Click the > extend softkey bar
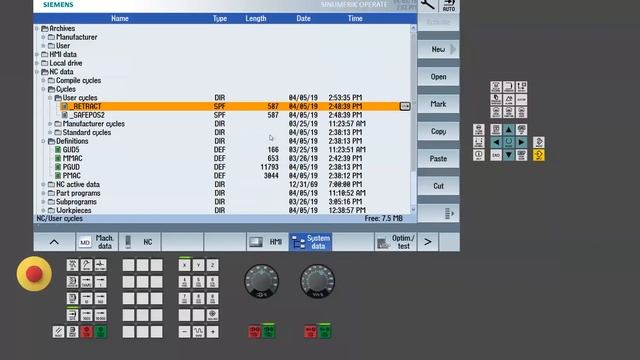The height and width of the screenshot is (360, 640). (x=428, y=242)
